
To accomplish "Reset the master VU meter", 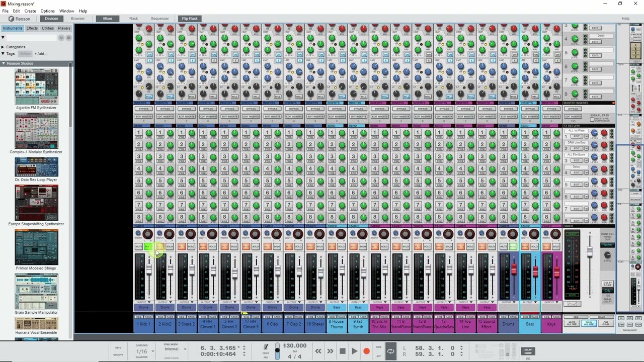I will coord(572,234).
